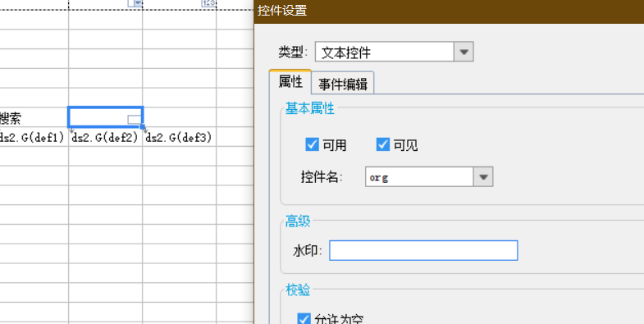
Task: Click the widget icon in selected cell
Action: [134, 120]
